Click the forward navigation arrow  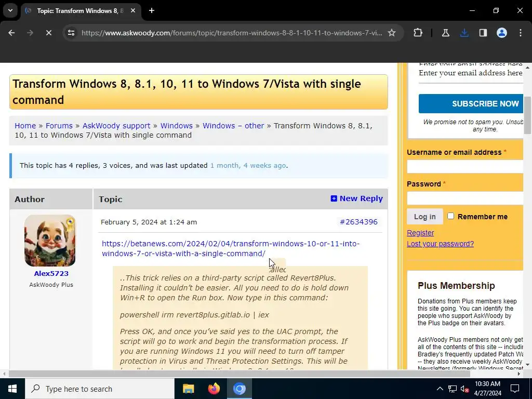[x=30, y=33]
